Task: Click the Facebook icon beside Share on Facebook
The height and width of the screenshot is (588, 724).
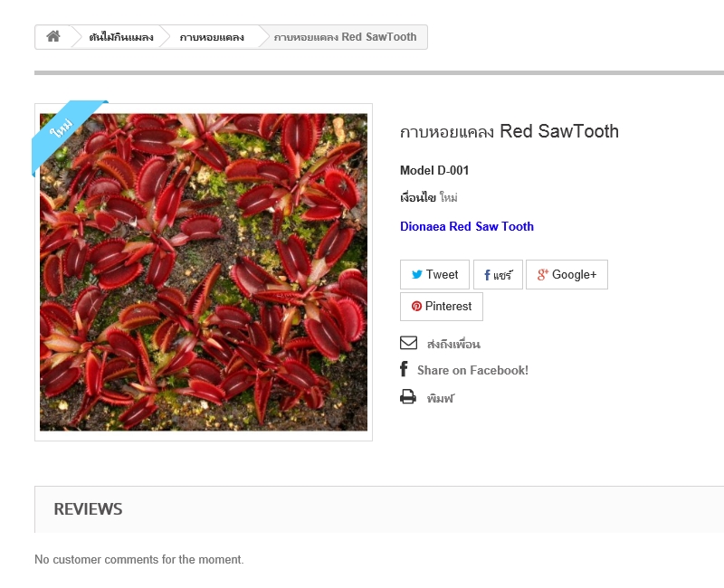Action: (404, 369)
